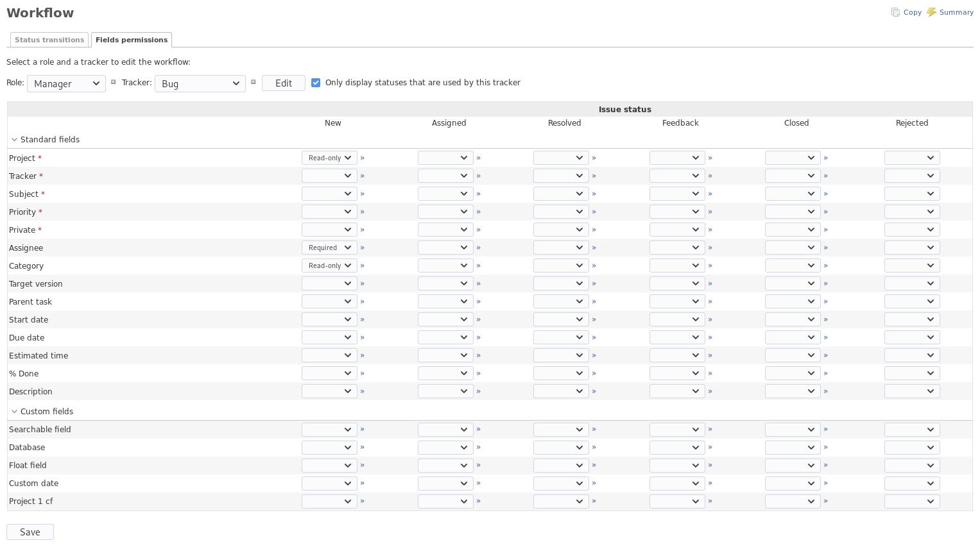
Task: Open Project New dropdown set to Read-only
Action: click(x=329, y=158)
